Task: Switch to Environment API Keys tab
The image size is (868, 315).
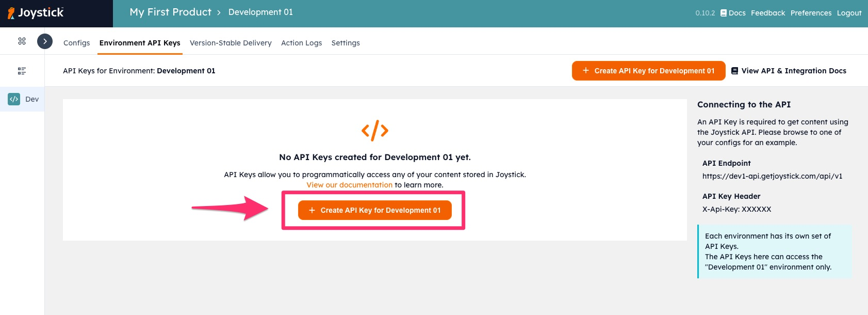Action: pos(140,43)
